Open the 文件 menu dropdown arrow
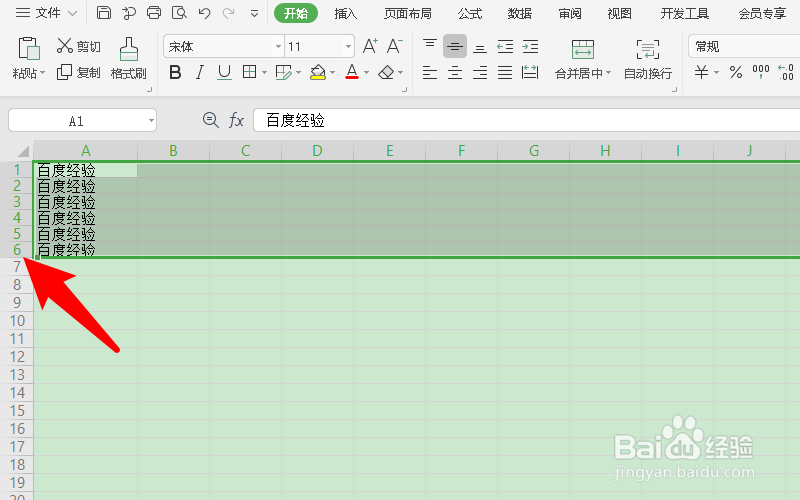 [x=72, y=13]
